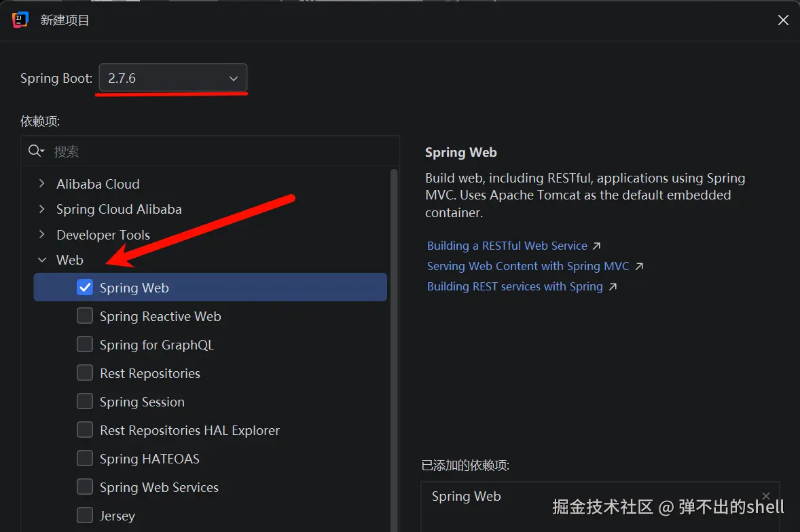Click the IntelliJ IDEA logo icon
This screenshot has width=800, height=532.
pyautogui.click(x=20, y=20)
